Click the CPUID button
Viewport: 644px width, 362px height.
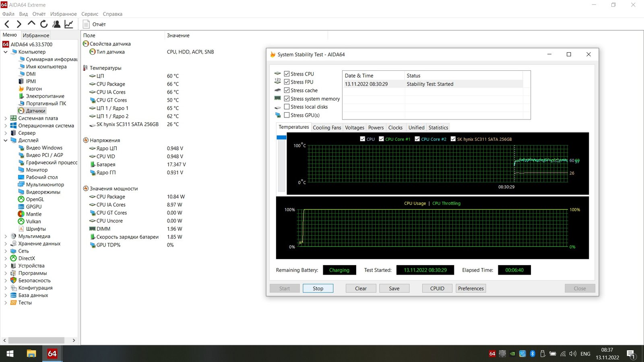coord(438,288)
